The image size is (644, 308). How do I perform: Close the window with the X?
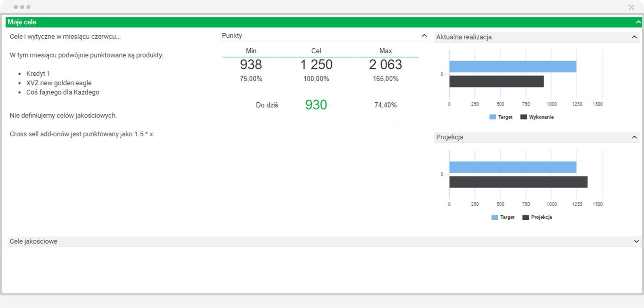631,7
